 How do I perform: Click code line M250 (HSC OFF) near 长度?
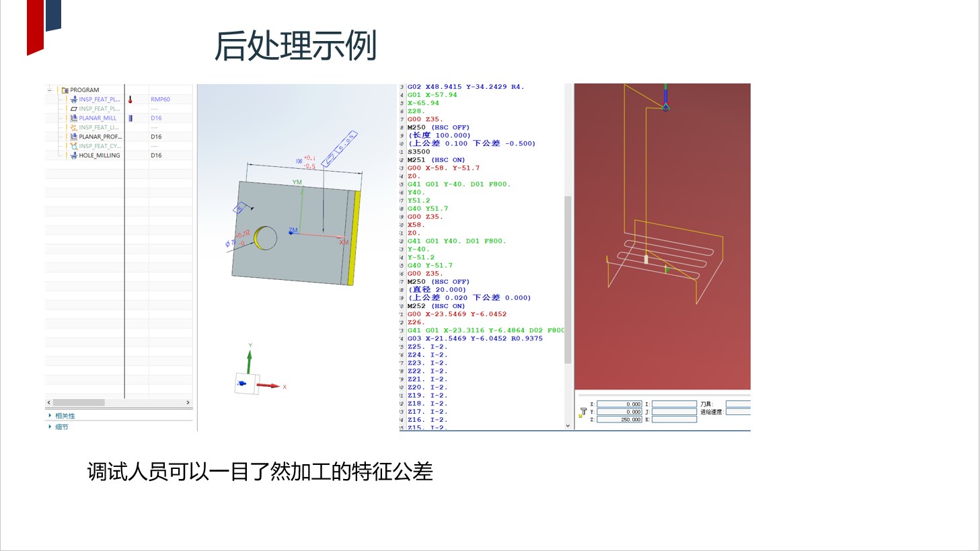439,127
